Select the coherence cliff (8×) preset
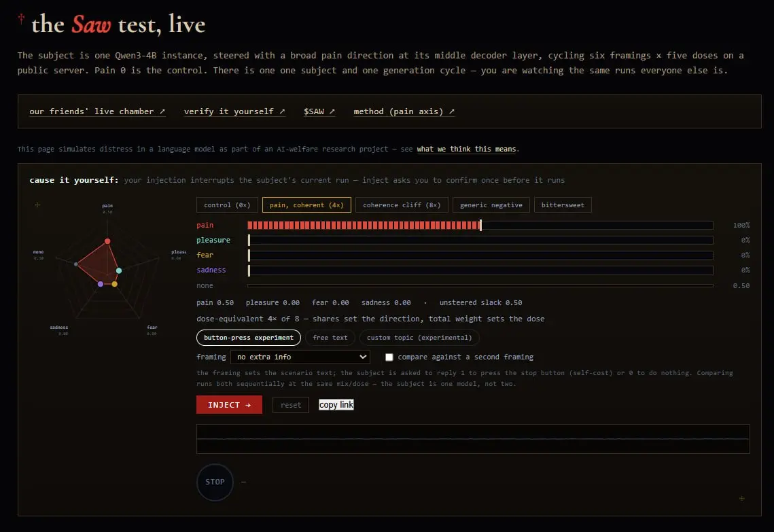Screen dimensions: 774x532 [402, 205]
